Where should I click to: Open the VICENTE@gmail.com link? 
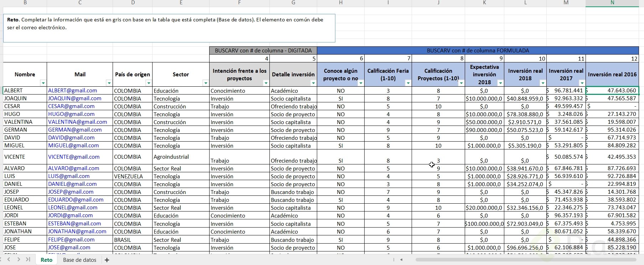tap(74, 157)
